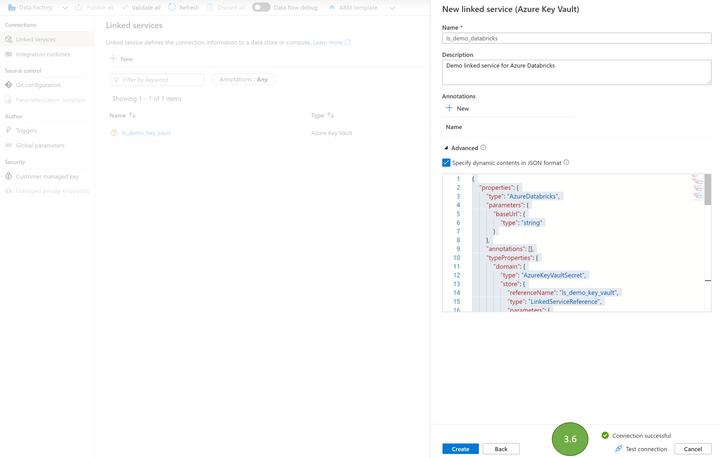Click the Azure Key Vault type cell
The width and height of the screenshot is (720, 458).
tap(332, 133)
